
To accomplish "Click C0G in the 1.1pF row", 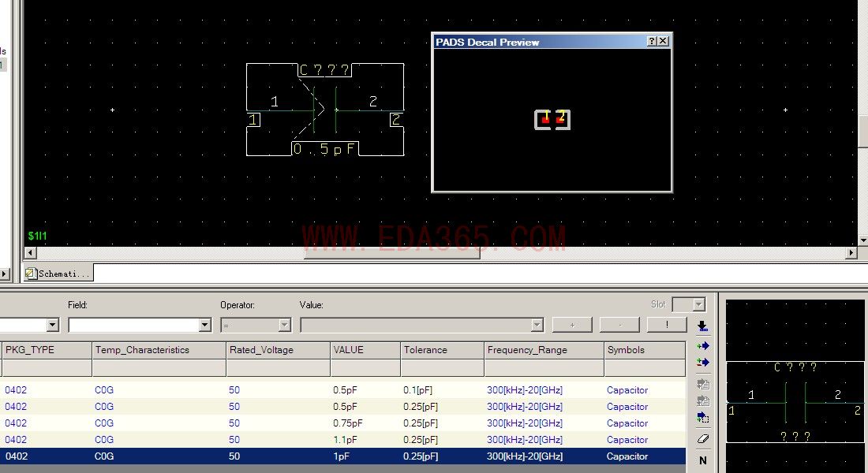I will (104, 440).
